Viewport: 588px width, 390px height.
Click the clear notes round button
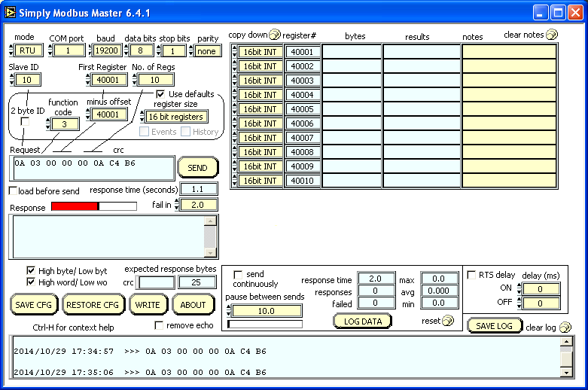[x=552, y=35]
